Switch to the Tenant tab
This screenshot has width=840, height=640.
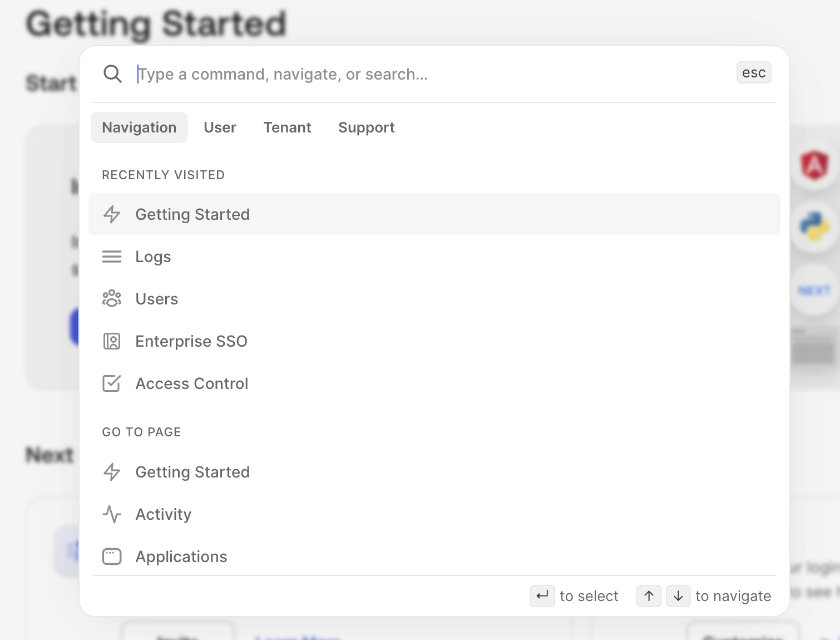pos(287,127)
